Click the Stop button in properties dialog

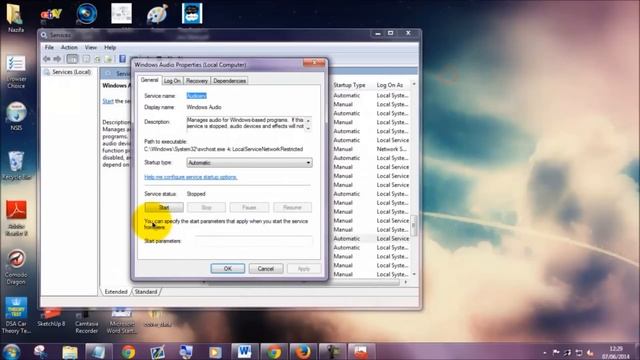click(206, 207)
